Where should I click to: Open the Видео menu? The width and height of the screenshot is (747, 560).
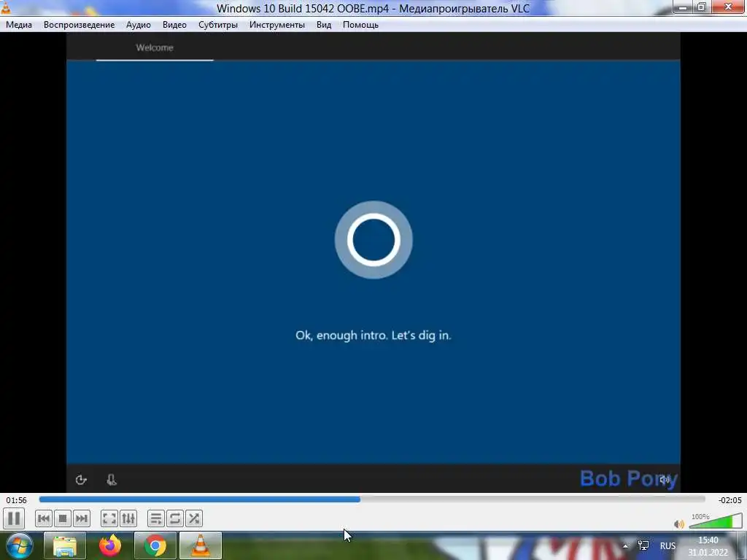tap(174, 25)
